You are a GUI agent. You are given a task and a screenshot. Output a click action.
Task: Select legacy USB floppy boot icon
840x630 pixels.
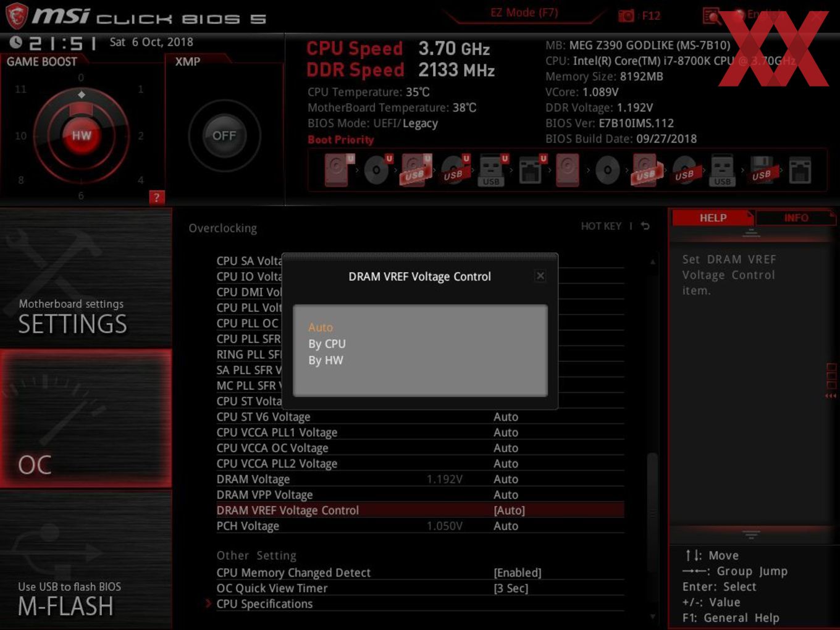(x=762, y=169)
